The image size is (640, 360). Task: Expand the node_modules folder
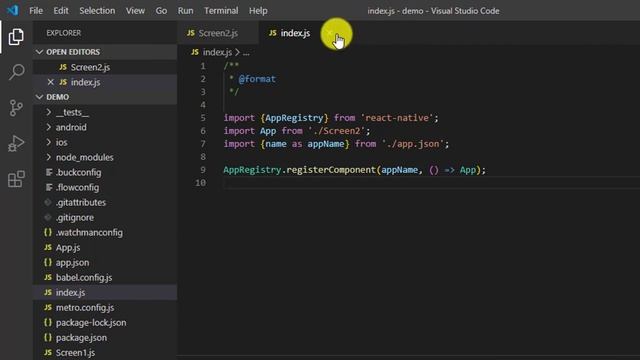[49, 157]
